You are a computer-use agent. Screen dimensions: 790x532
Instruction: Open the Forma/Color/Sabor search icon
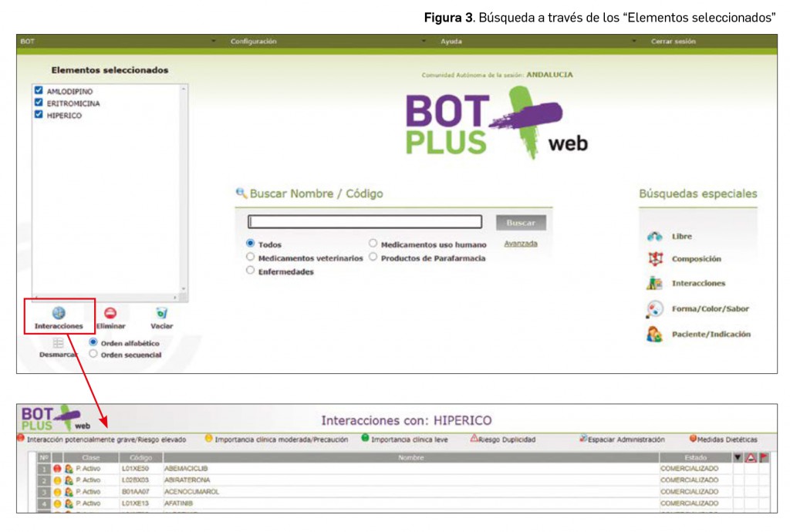pyautogui.click(x=654, y=308)
